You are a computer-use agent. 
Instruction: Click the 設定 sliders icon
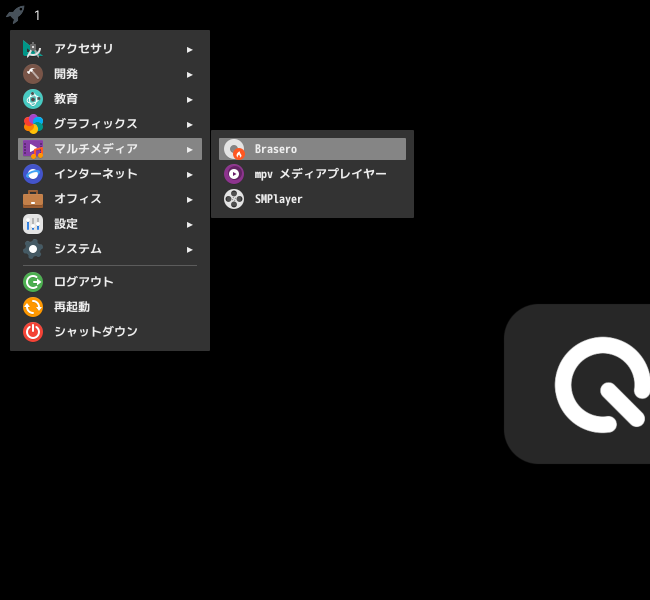tap(33, 224)
